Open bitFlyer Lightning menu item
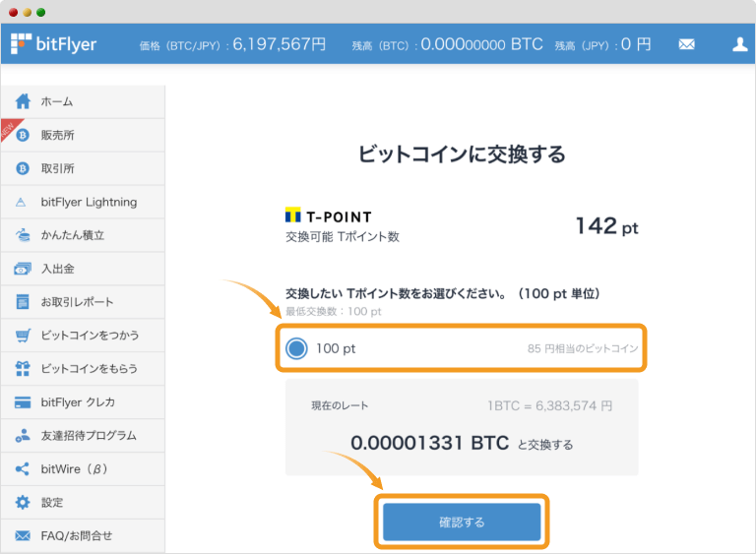The image size is (756, 554). [83, 202]
